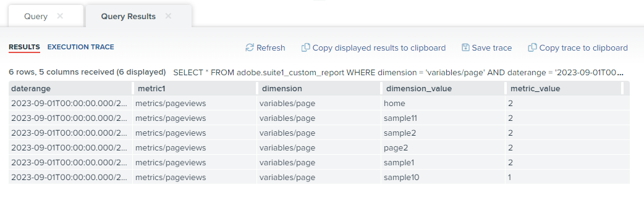The width and height of the screenshot is (644, 222).
Task: Close the Query tab with X
Action: [x=60, y=16]
